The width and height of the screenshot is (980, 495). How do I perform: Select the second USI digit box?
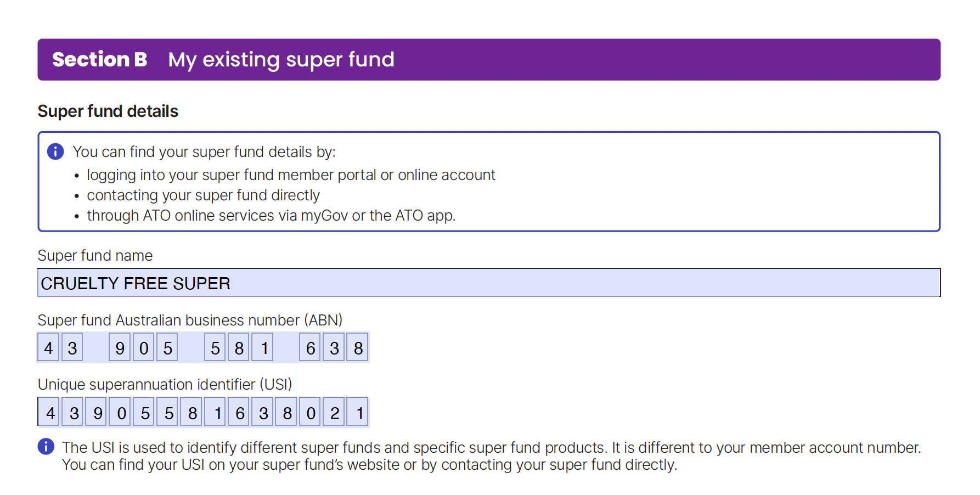tap(74, 413)
